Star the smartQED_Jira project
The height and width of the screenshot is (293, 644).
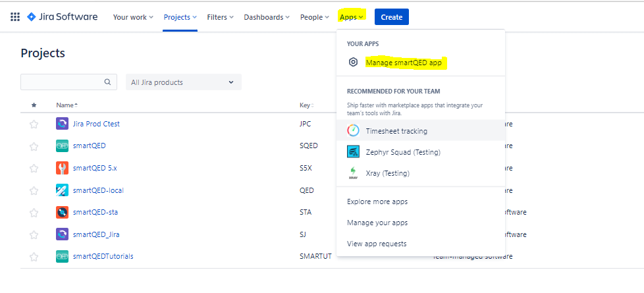(x=34, y=235)
